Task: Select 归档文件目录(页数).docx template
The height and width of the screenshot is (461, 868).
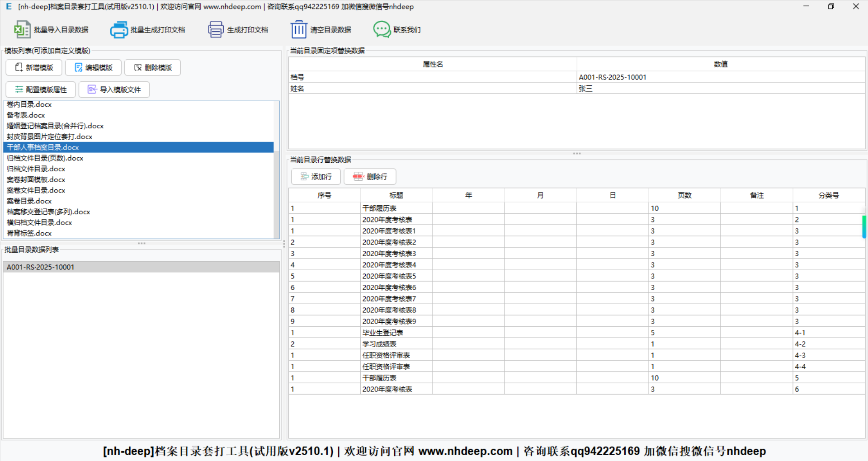Action: coord(45,158)
